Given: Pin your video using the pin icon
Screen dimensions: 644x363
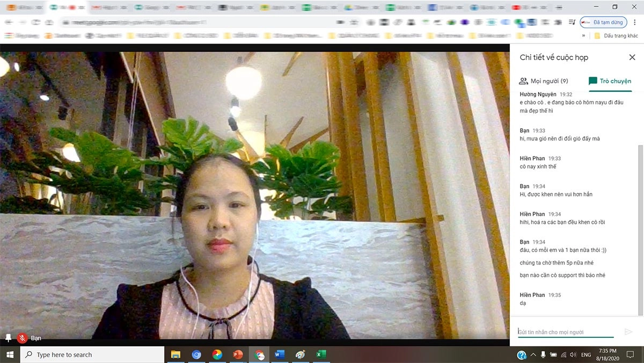Looking at the screenshot, I should point(8,338).
